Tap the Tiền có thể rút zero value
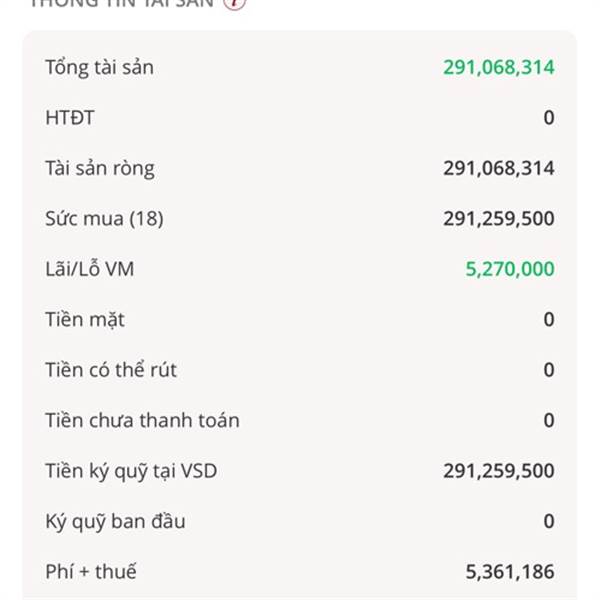The width and height of the screenshot is (600, 600). [x=549, y=370]
